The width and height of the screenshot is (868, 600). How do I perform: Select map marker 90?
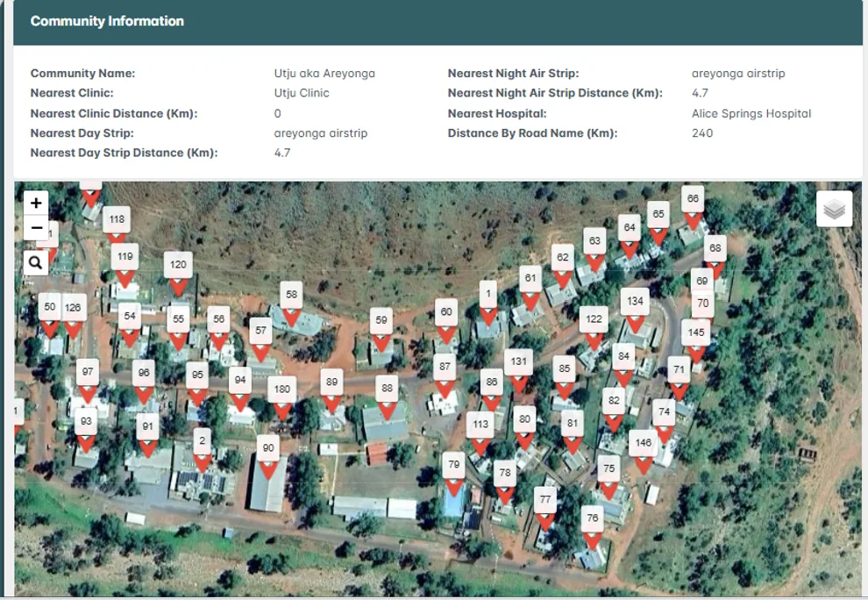268,456
